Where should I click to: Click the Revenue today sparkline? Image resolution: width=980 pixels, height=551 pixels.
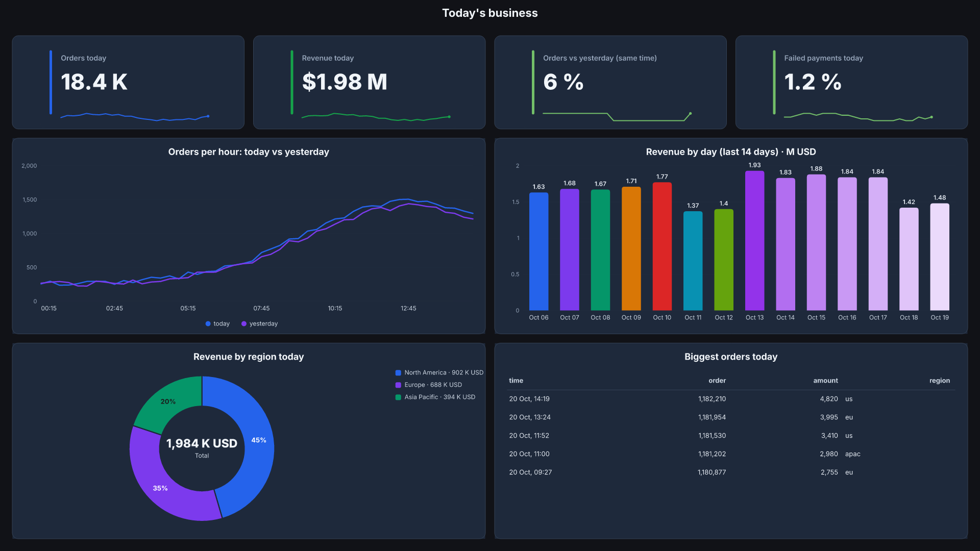(376, 117)
